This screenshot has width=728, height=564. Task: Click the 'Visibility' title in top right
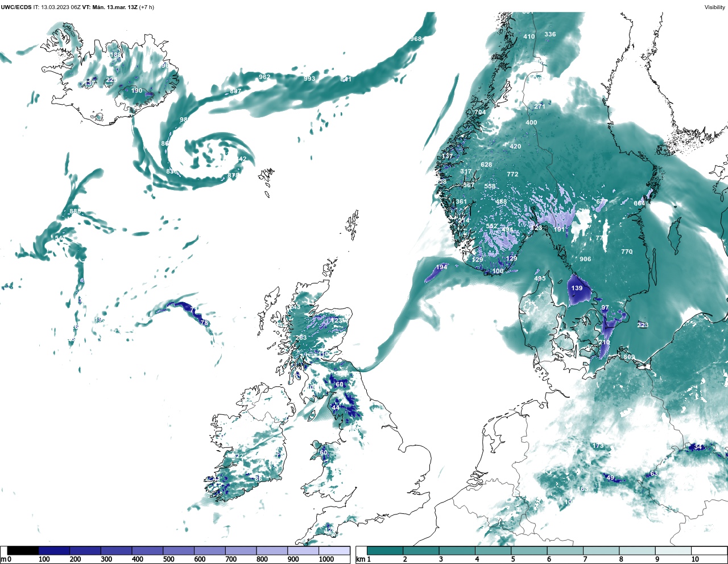tap(715, 7)
